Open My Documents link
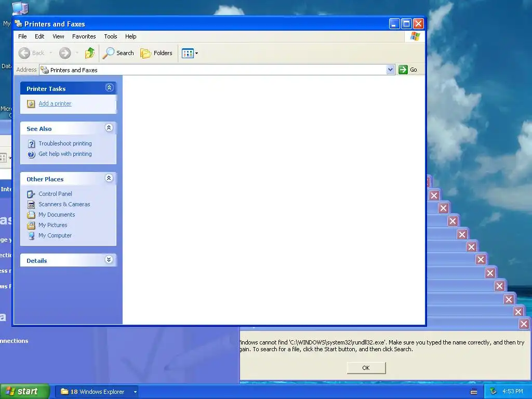 click(x=57, y=215)
